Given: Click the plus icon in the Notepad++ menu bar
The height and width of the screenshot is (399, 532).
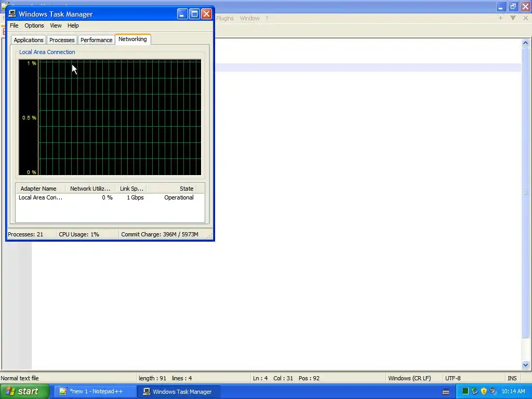Looking at the screenshot, I should (x=500, y=18).
